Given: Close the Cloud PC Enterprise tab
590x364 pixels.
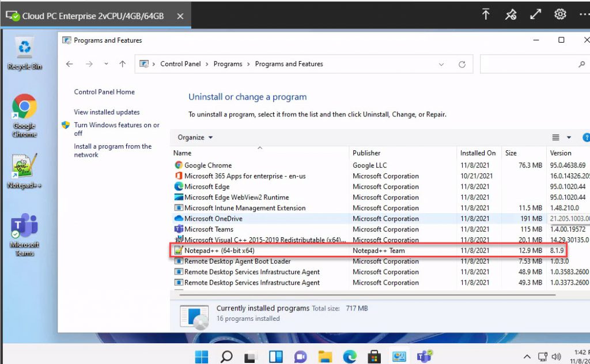Looking at the screenshot, I should [180, 16].
